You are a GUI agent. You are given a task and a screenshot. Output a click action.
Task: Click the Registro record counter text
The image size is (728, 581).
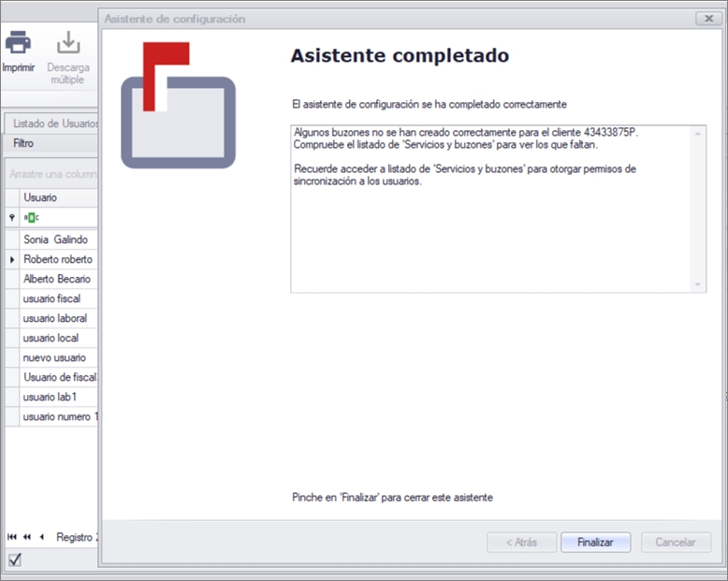pos(77,537)
